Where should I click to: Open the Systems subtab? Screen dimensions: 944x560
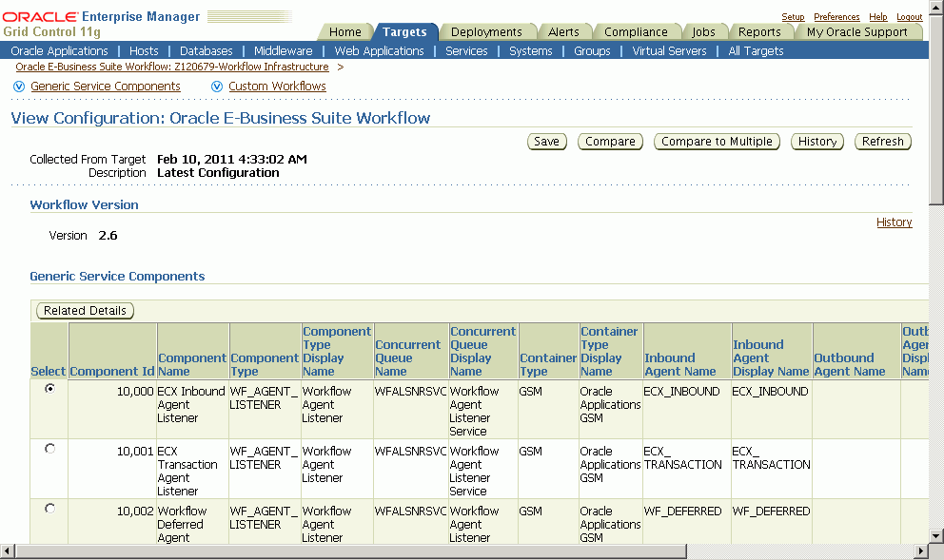tap(530, 51)
